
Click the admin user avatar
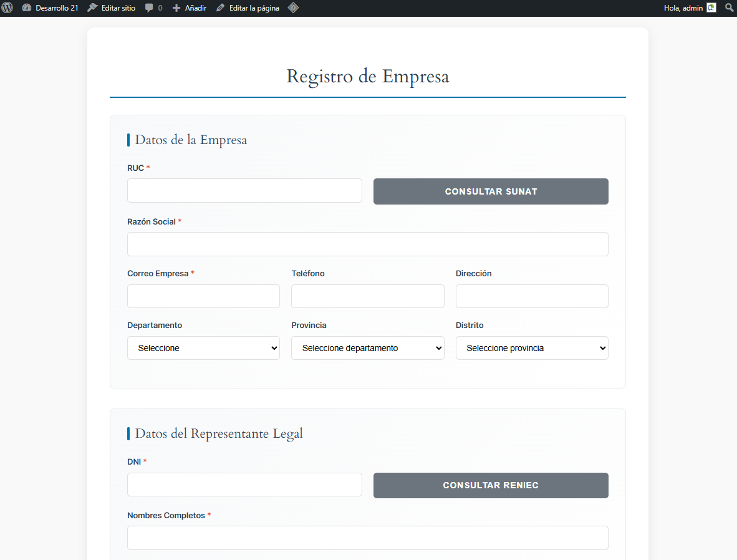(x=711, y=8)
